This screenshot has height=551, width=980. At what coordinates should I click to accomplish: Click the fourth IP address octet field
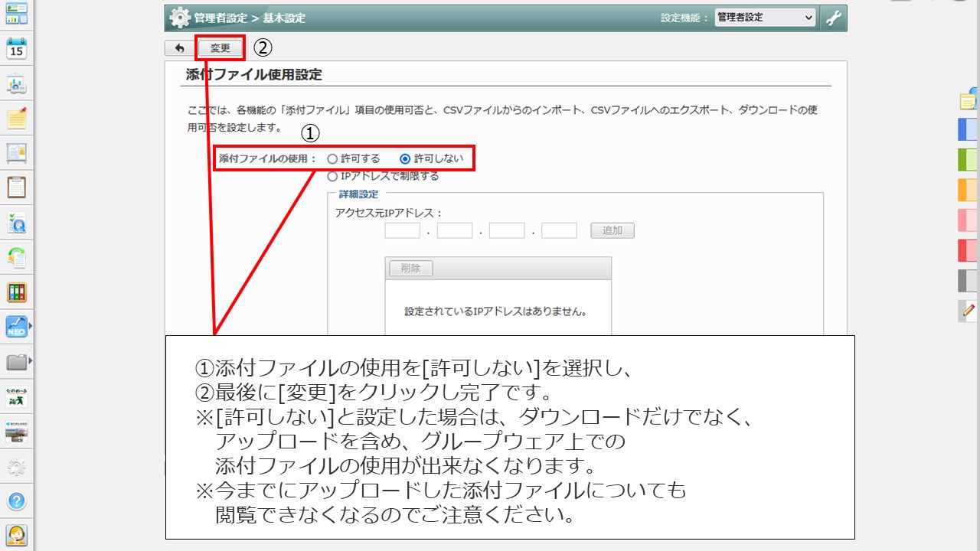click(559, 230)
